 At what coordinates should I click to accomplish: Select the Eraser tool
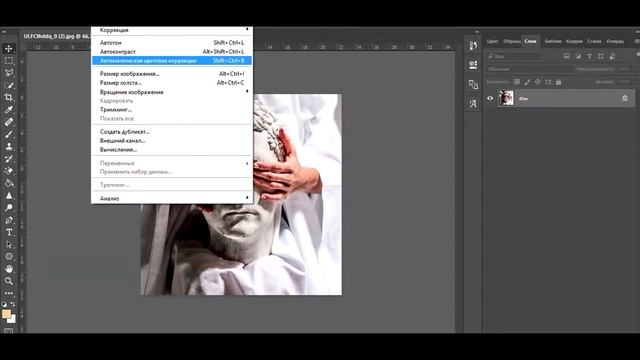point(9,171)
